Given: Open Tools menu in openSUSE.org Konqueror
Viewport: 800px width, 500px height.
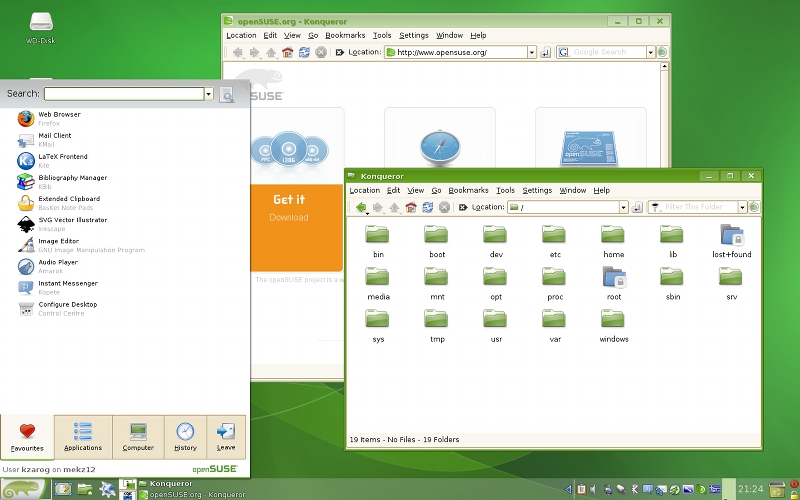Looking at the screenshot, I should [382, 35].
